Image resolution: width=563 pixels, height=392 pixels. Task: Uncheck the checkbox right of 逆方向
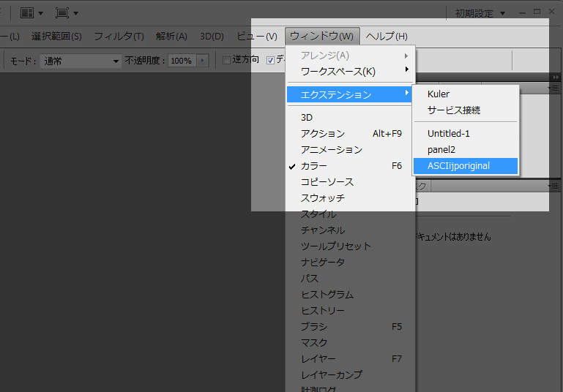(x=270, y=60)
